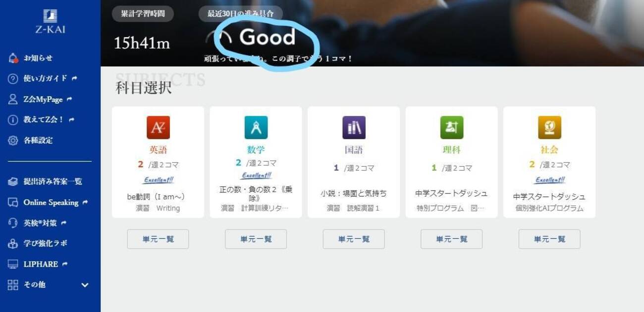
Task: Click その他 grid icon
Action: pyautogui.click(x=13, y=285)
